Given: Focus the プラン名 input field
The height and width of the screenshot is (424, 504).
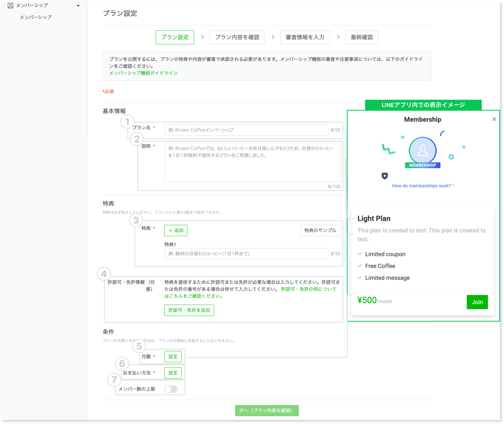Looking at the screenshot, I should point(246,130).
